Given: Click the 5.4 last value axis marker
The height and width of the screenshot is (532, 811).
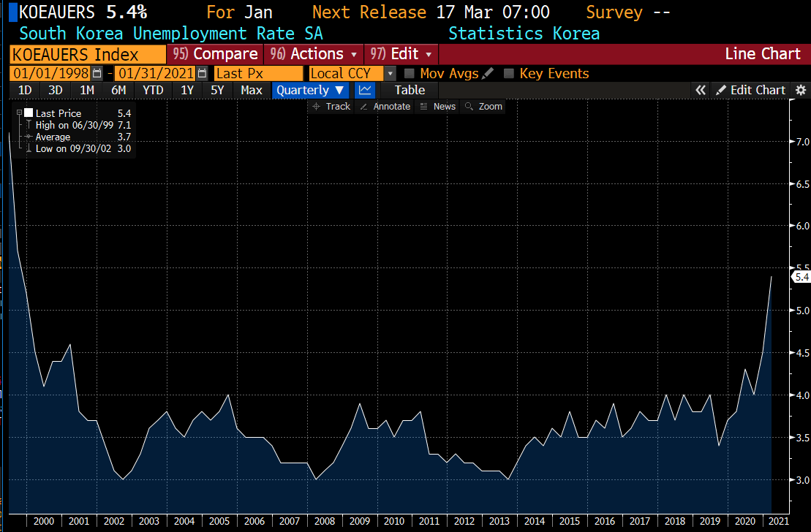Looking at the screenshot, I should click(x=801, y=277).
